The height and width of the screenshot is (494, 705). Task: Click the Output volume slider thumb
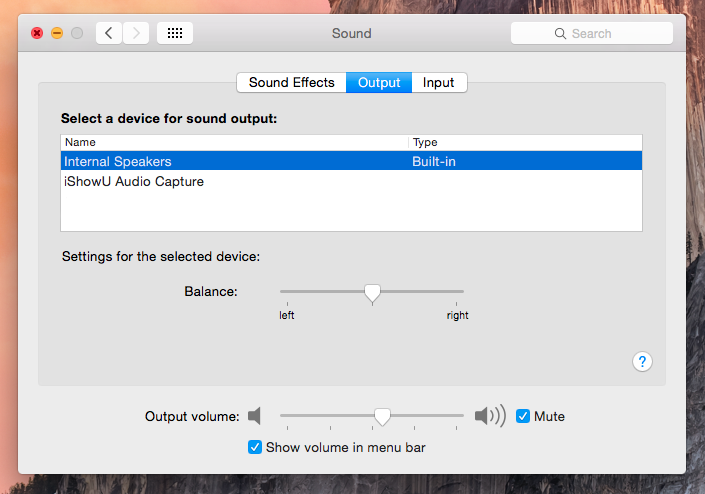point(382,416)
